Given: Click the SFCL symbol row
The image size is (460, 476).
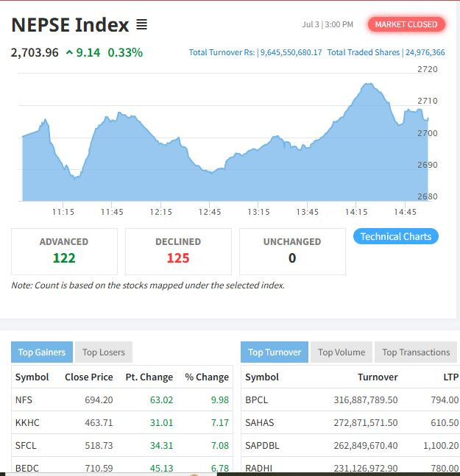Looking at the screenshot, I should pos(26,445).
